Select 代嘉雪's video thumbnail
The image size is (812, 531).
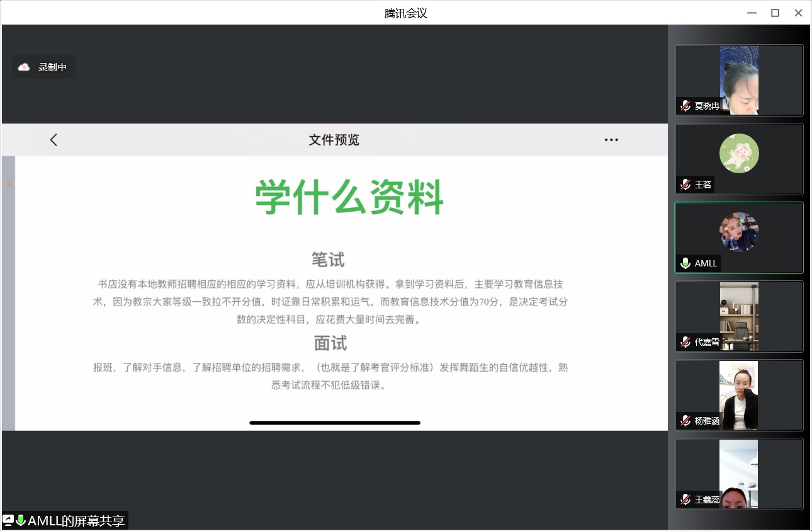point(739,315)
